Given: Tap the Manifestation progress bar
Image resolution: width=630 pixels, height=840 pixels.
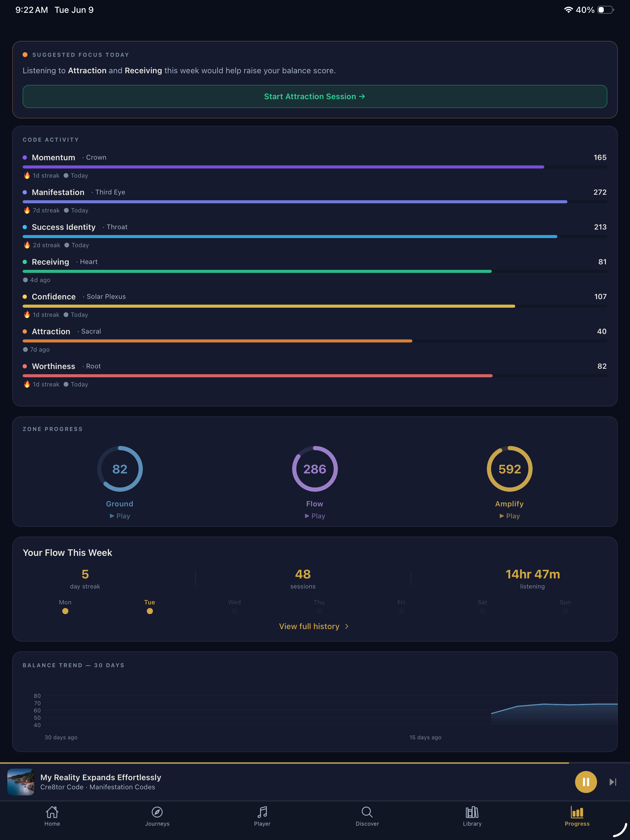Looking at the screenshot, I should pyautogui.click(x=315, y=202).
